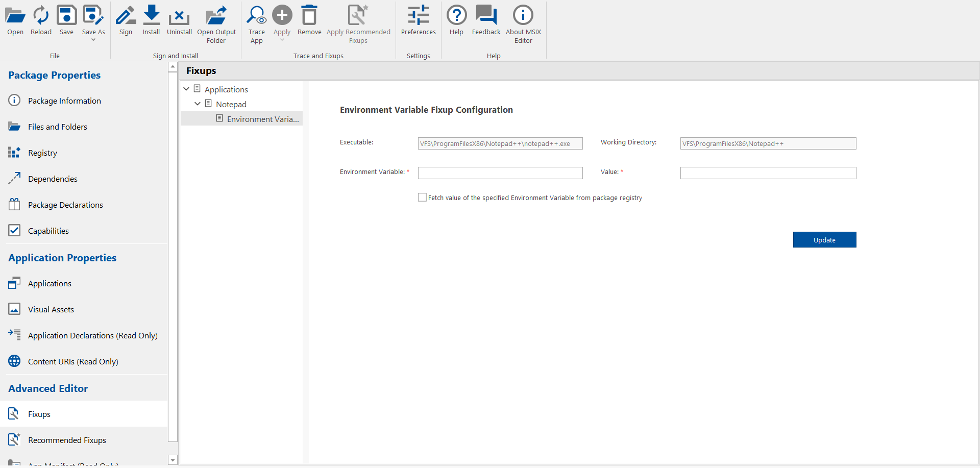This screenshot has width=980, height=468.
Task: Click the Sign package icon
Action: [126, 16]
